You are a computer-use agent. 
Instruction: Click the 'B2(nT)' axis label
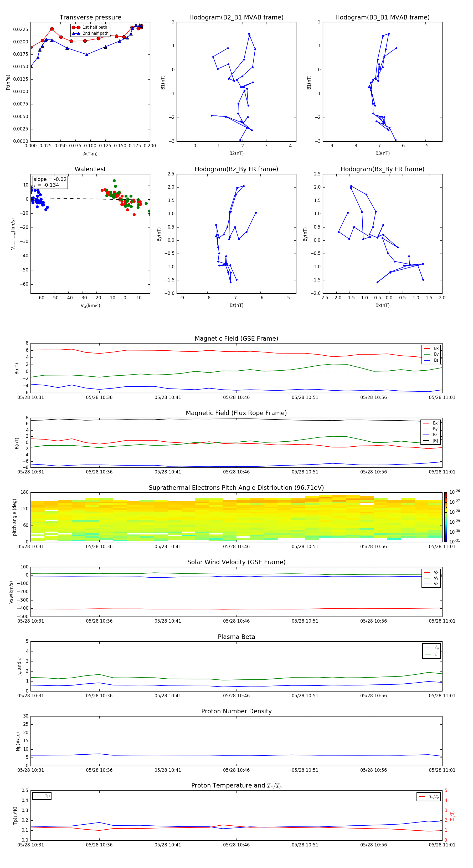tap(236, 153)
